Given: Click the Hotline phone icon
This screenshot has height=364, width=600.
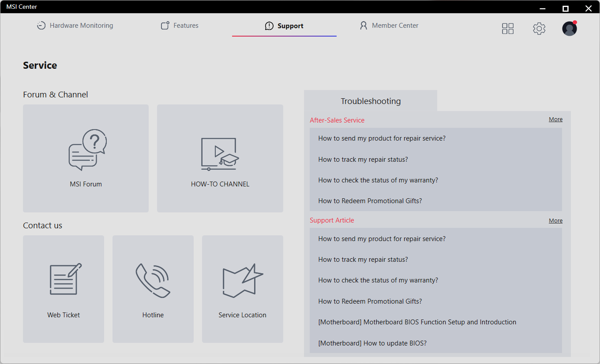Looking at the screenshot, I should (153, 280).
